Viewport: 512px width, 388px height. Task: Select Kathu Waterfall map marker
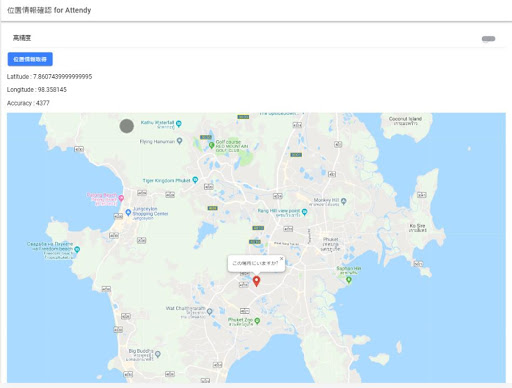(179, 124)
